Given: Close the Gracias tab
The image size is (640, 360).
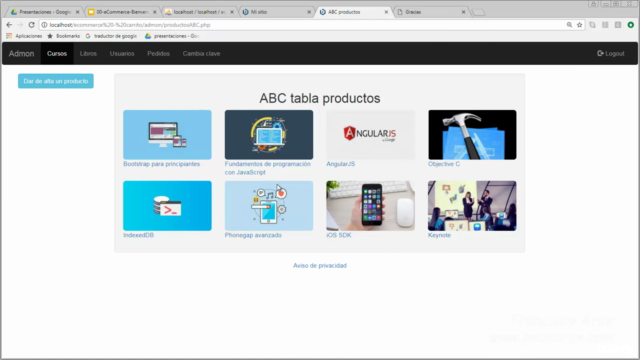Looking at the screenshot, I should 463,12.
